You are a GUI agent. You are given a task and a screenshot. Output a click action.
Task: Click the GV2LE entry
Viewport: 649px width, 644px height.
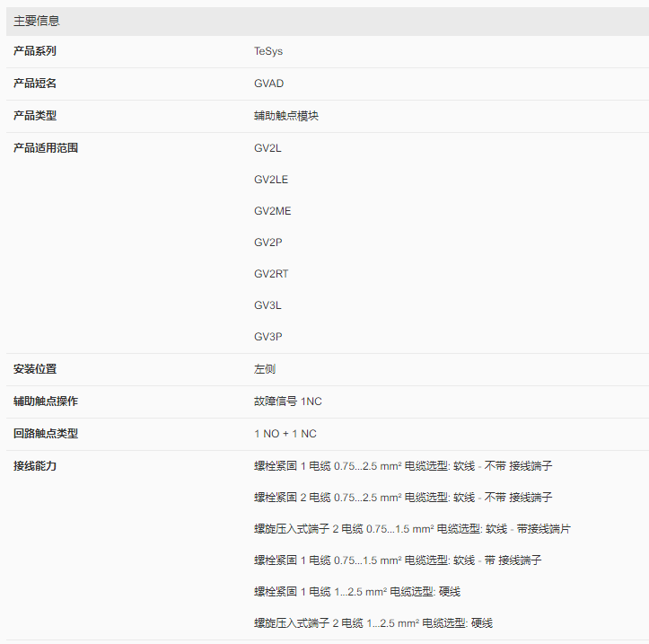point(271,180)
